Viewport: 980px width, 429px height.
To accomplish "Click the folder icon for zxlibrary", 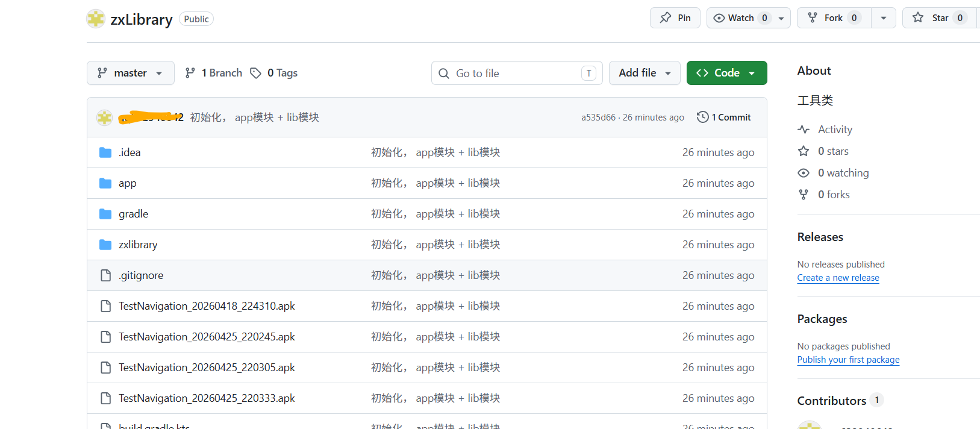I will [105, 245].
